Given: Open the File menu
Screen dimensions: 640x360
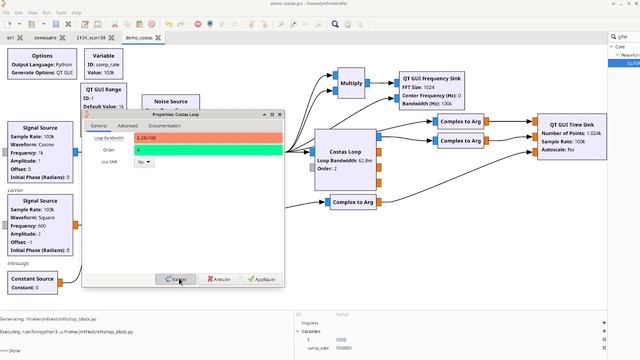Looking at the screenshot, I should click(6, 13).
